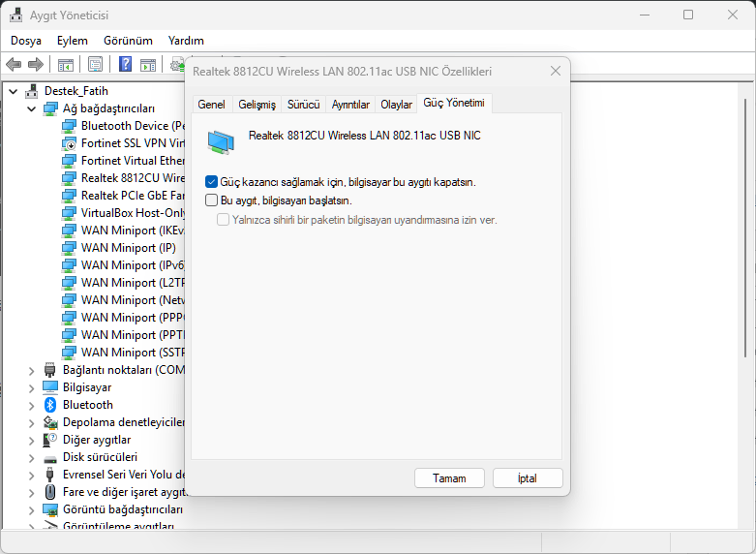Select the Bluetooth Device adapter icon
The width and height of the screenshot is (756, 554).
coord(69,126)
